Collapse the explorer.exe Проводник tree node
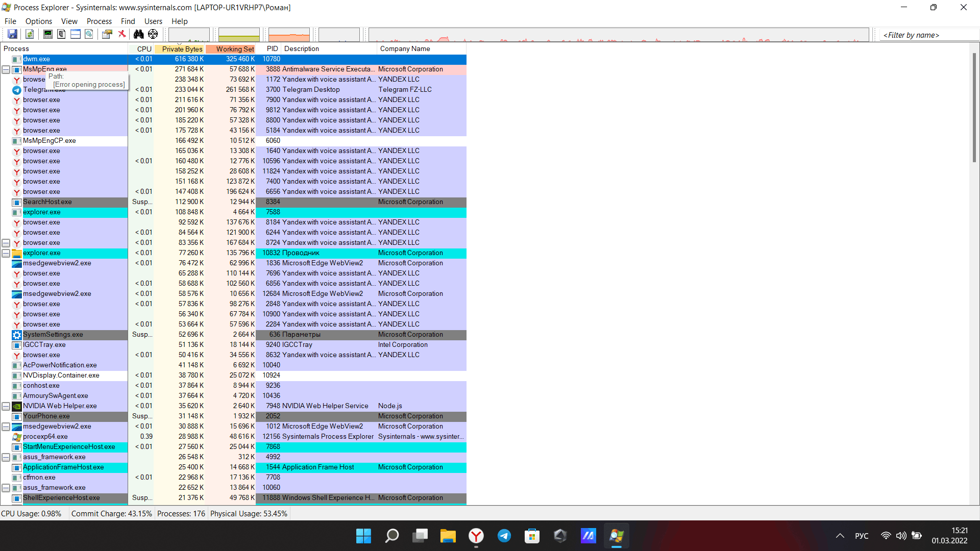This screenshot has width=980, height=551. 6,253
